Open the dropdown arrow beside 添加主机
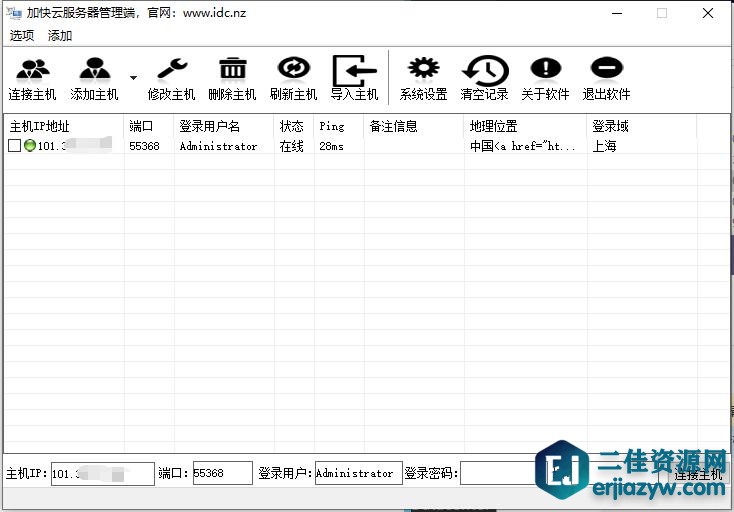Image resolution: width=734 pixels, height=512 pixels. click(133, 78)
